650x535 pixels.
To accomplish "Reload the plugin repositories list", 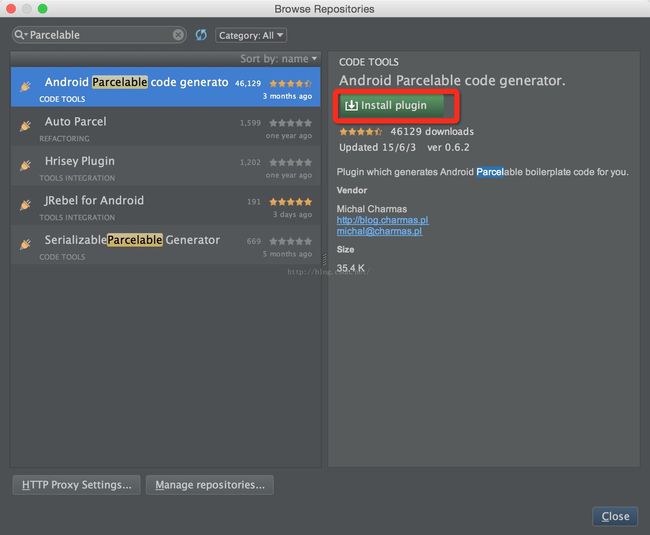I will pos(201,35).
